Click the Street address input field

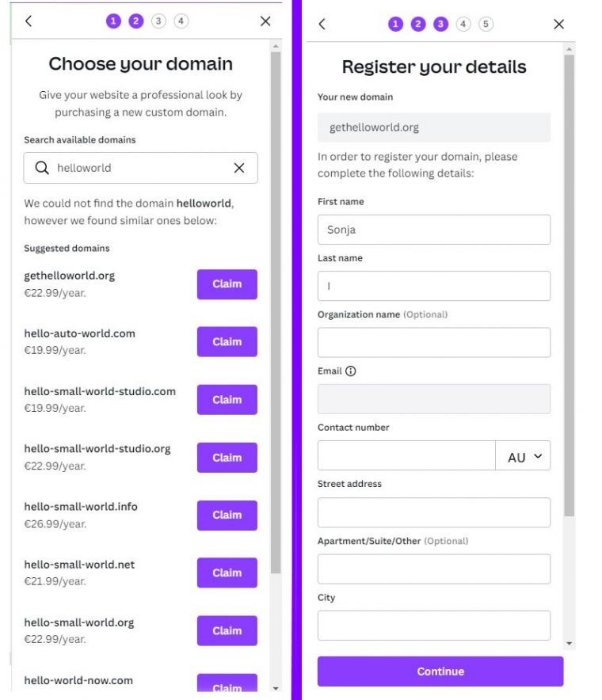[434, 512]
